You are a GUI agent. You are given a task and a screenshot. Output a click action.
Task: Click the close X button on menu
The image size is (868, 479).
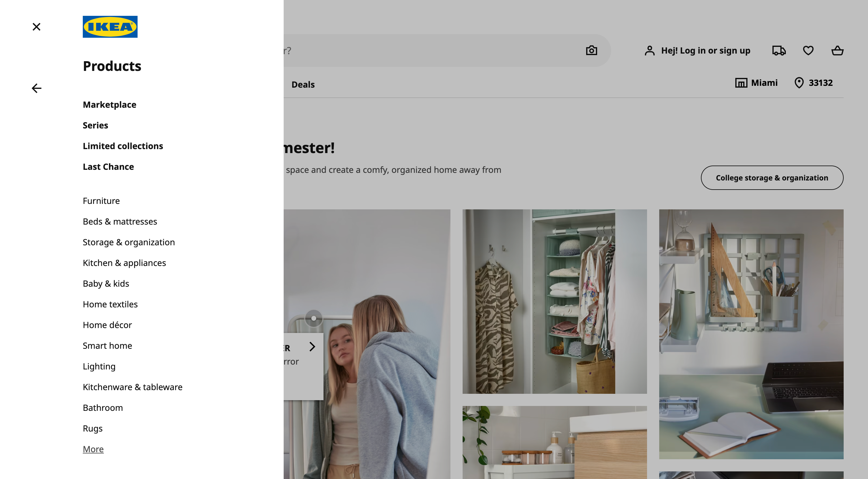(x=37, y=26)
